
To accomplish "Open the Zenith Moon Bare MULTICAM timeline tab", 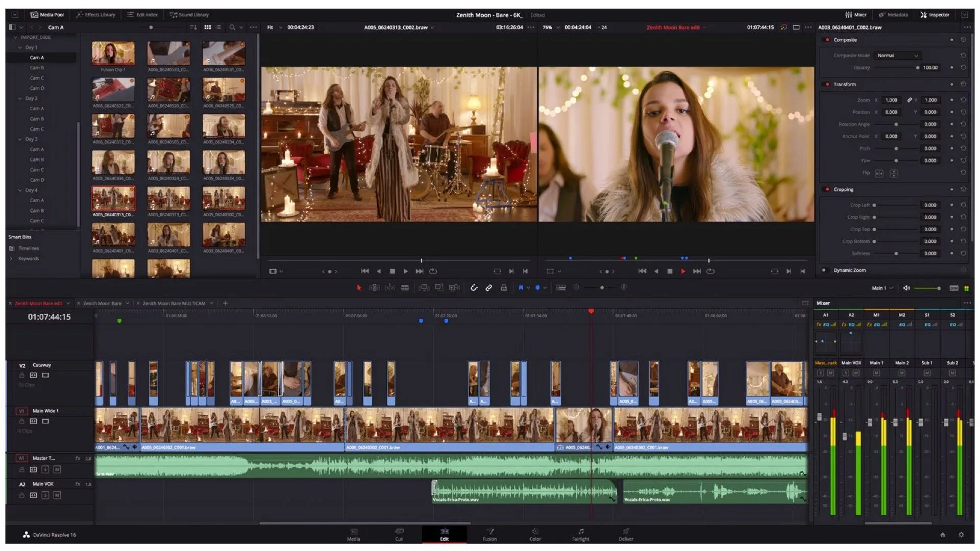I will point(174,304).
